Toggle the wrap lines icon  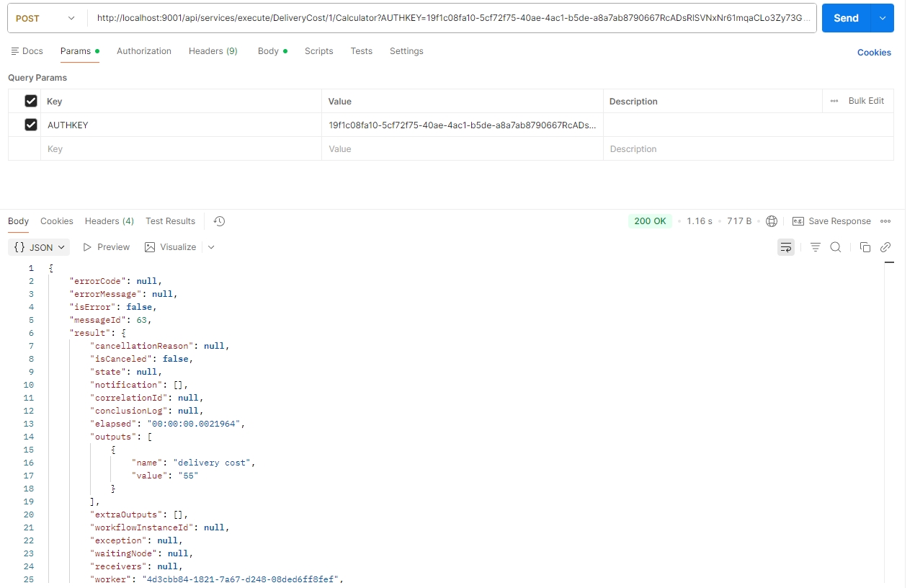(x=786, y=247)
